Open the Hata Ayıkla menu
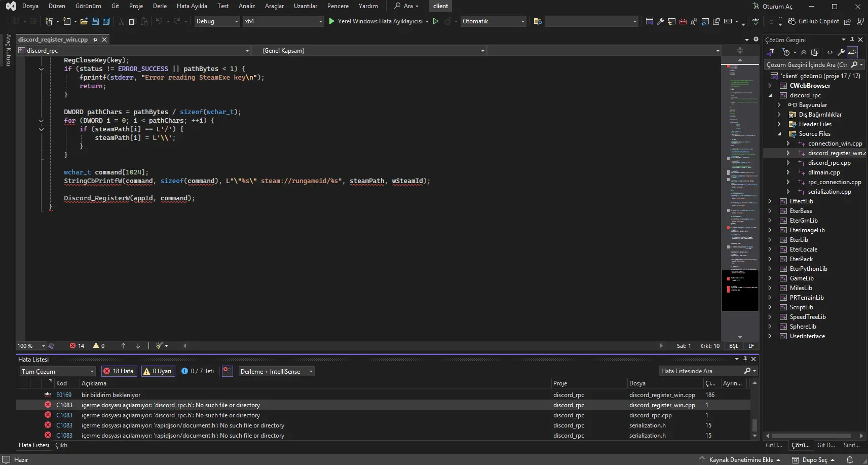This screenshot has height=465, width=868. pyautogui.click(x=192, y=6)
